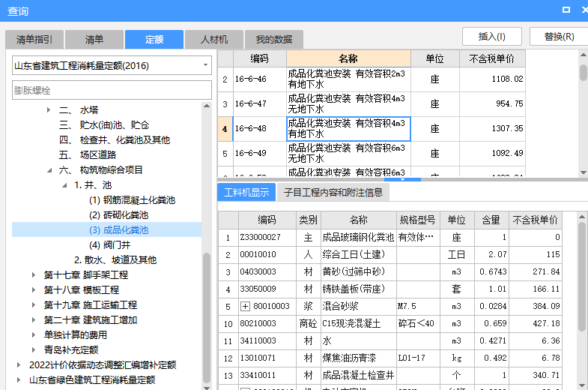Viewport: 588px width, 390px height.
Task: Select 2. 散水、坡道及其他 tree item
Action: tap(115, 260)
